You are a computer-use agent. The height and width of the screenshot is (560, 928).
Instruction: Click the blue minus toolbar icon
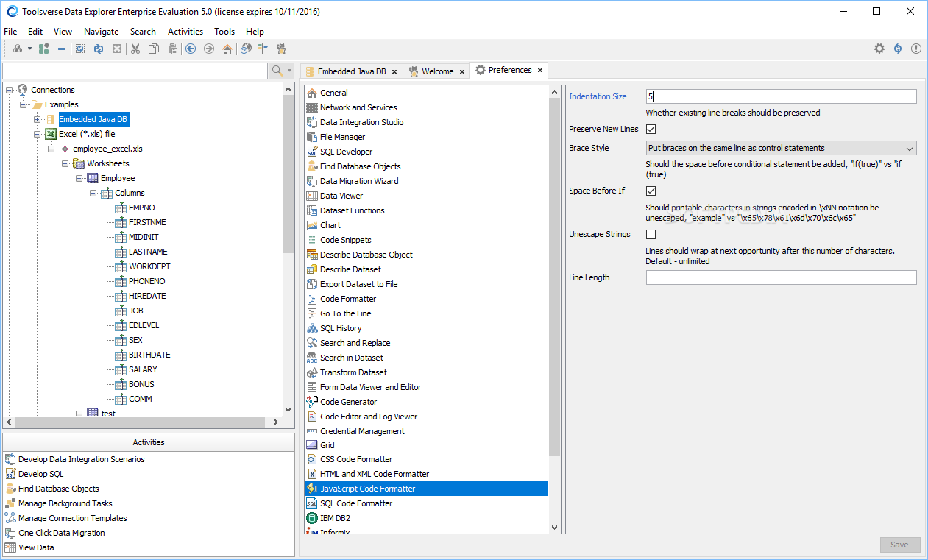pos(62,49)
